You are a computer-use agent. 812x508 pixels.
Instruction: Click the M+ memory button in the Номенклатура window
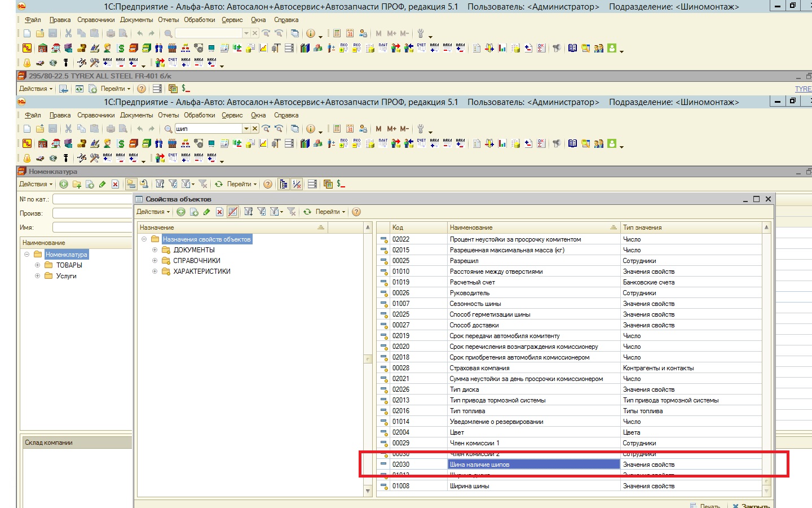pos(391,129)
